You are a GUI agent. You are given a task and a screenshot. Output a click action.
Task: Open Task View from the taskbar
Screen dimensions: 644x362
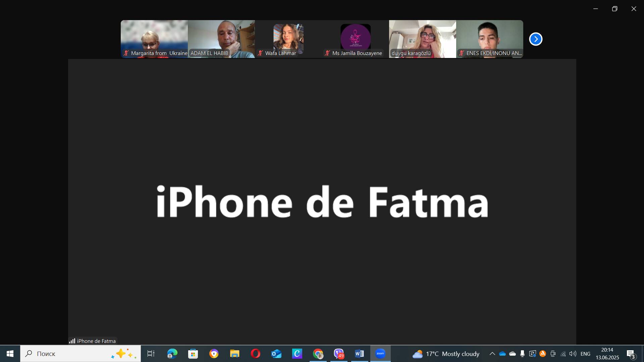(x=151, y=354)
